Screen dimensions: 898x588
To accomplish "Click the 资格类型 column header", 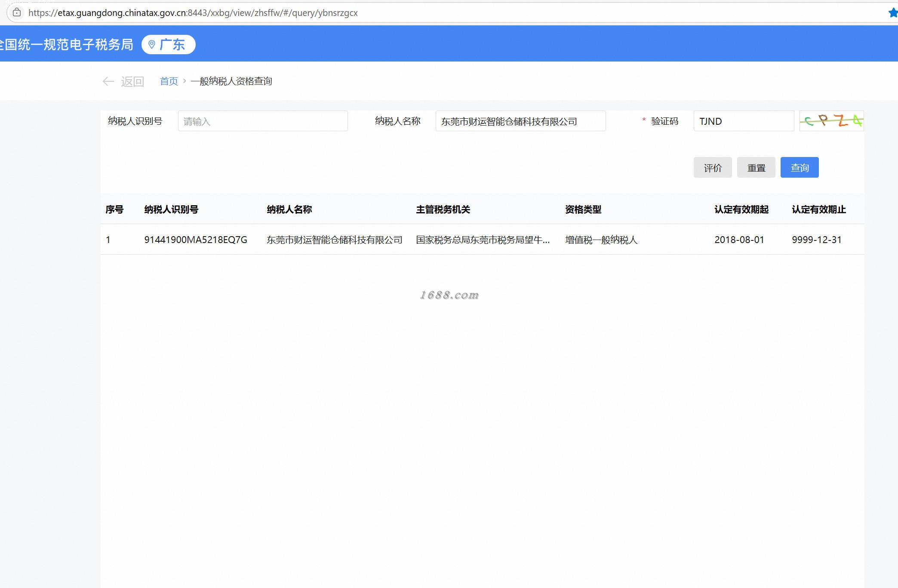I will point(583,209).
